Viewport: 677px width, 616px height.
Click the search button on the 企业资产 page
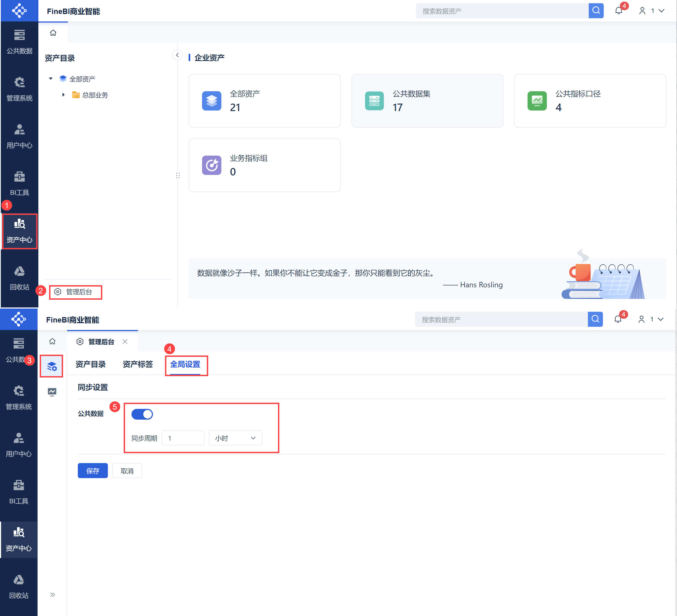point(596,11)
